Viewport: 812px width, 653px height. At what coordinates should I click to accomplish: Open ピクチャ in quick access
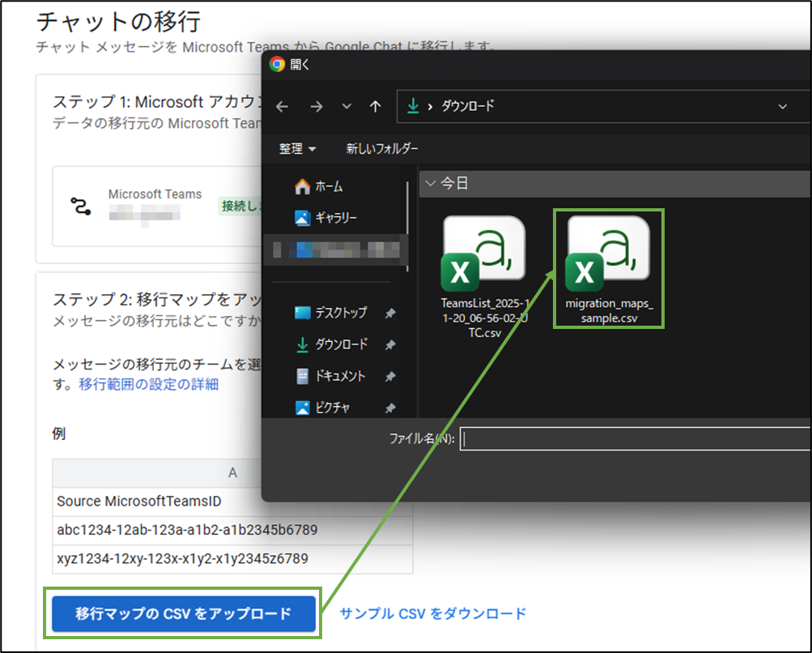322,408
